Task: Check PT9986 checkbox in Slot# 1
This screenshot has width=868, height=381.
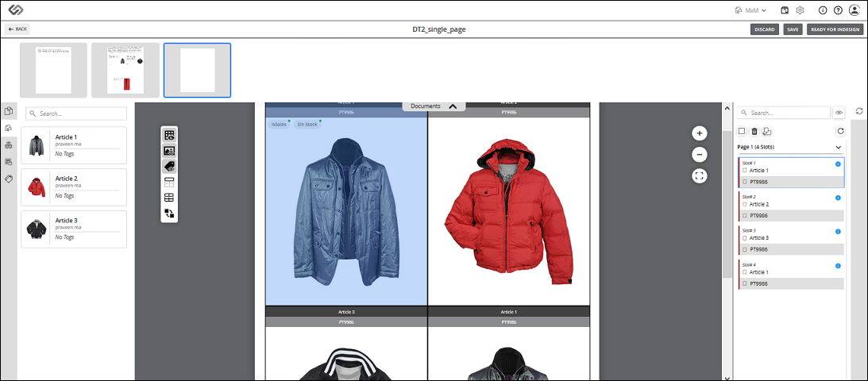Action: (745, 182)
